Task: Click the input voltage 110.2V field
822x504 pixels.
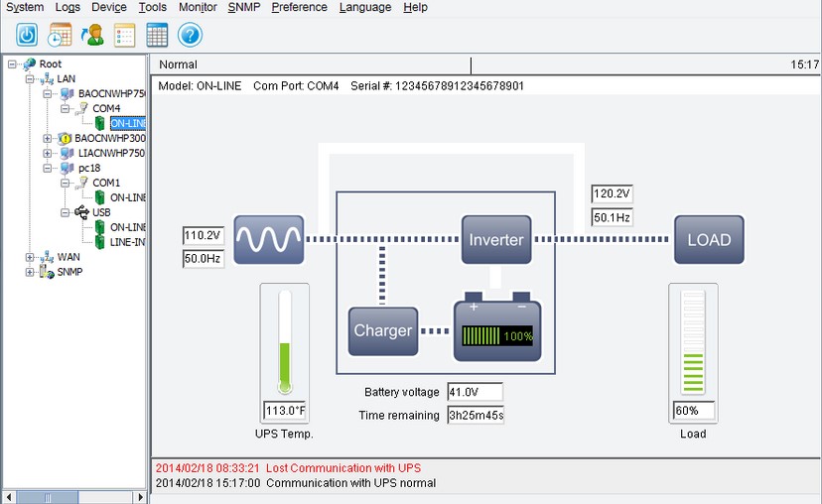Action: (x=204, y=235)
